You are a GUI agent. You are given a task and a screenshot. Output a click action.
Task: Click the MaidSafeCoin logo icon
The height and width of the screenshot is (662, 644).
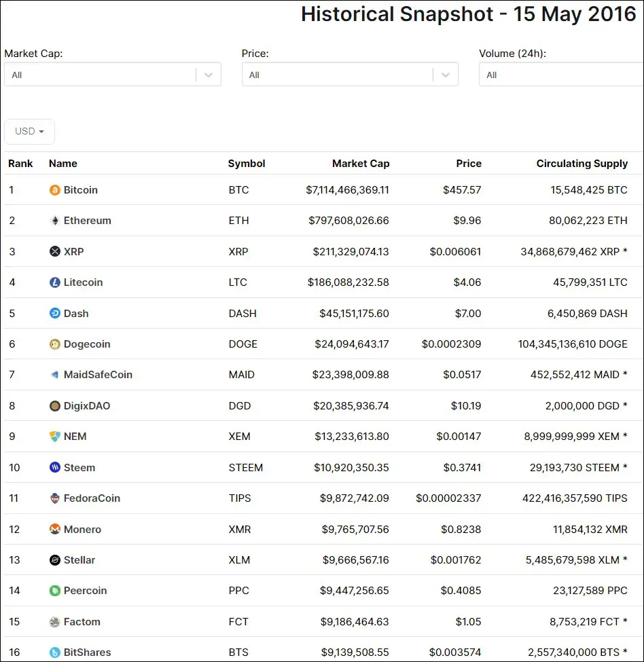[55, 375]
